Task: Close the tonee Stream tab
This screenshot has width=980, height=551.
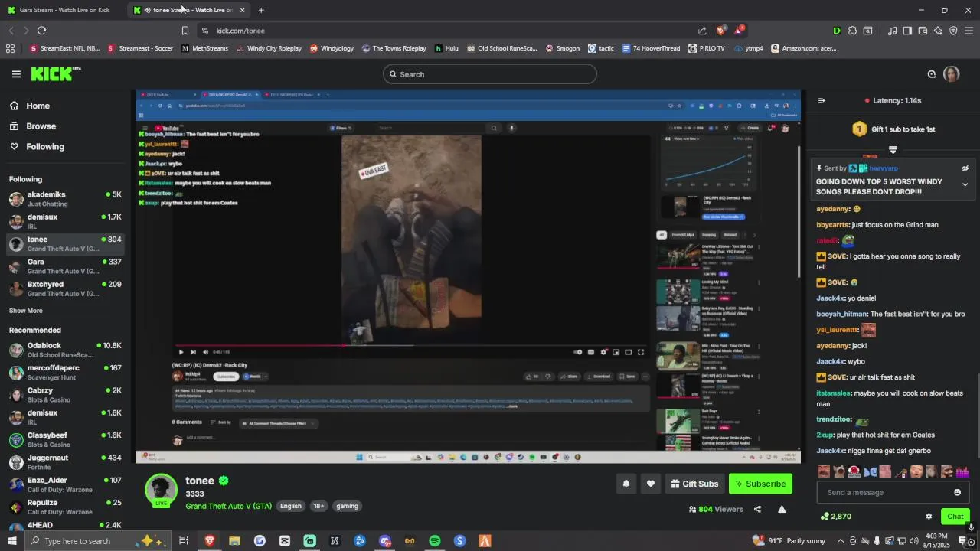Action: (242, 10)
